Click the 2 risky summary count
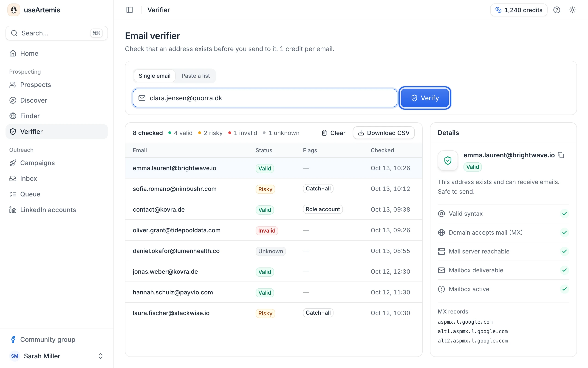 [210, 133]
